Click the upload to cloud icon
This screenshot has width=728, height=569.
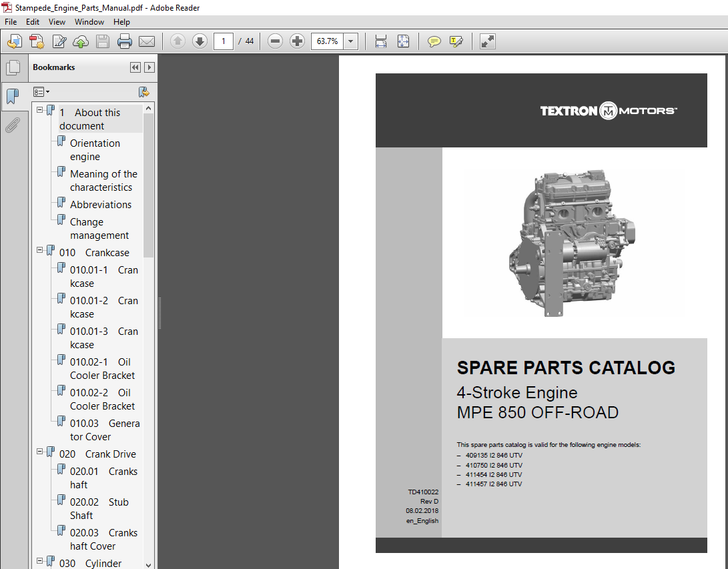(x=81, y=41)
